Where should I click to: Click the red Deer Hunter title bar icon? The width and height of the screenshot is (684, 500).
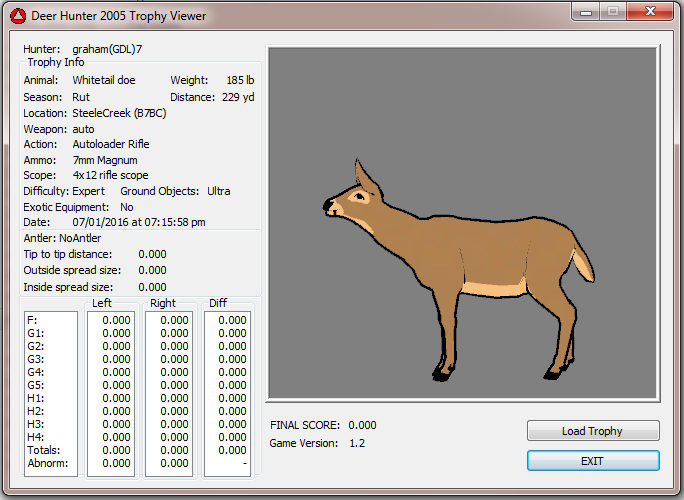tap(15, 14)
